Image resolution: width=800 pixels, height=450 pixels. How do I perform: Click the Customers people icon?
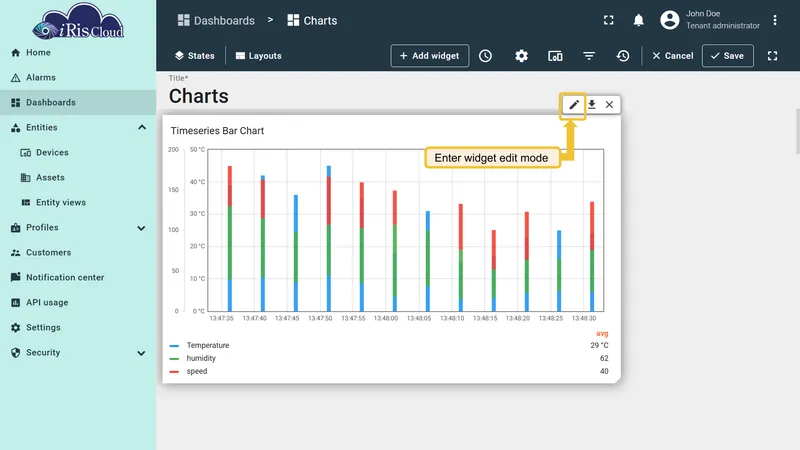point(15,253)
